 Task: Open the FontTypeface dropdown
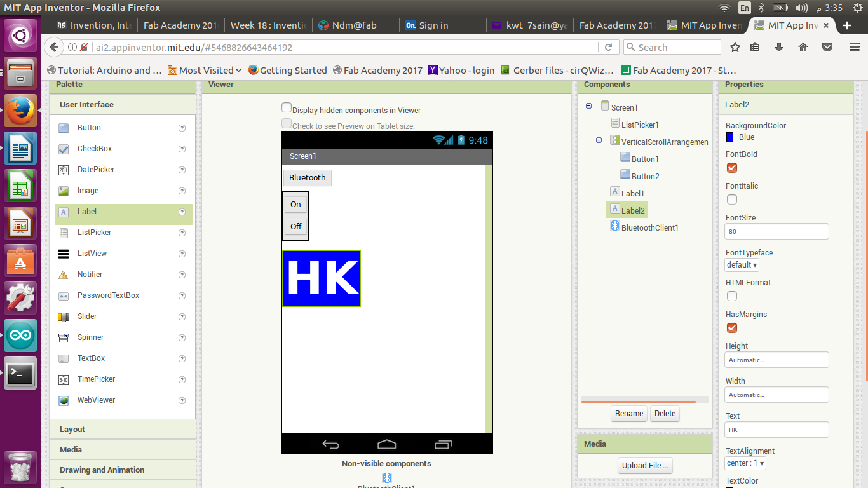742,265
